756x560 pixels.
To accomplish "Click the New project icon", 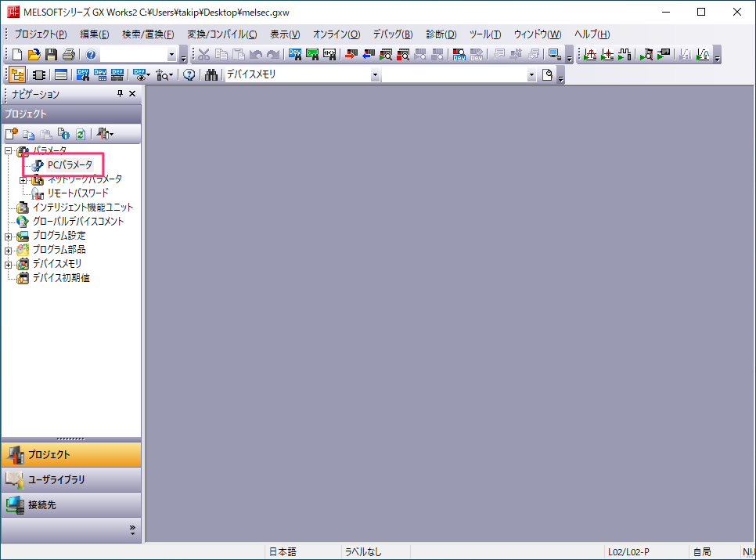I will tap(17, 55).
